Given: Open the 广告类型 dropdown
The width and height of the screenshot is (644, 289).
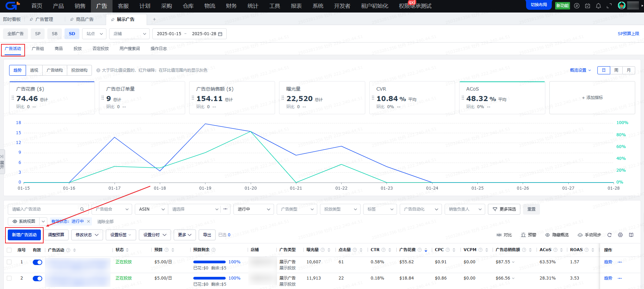Looking at the screenshot, I should point(297,209).
